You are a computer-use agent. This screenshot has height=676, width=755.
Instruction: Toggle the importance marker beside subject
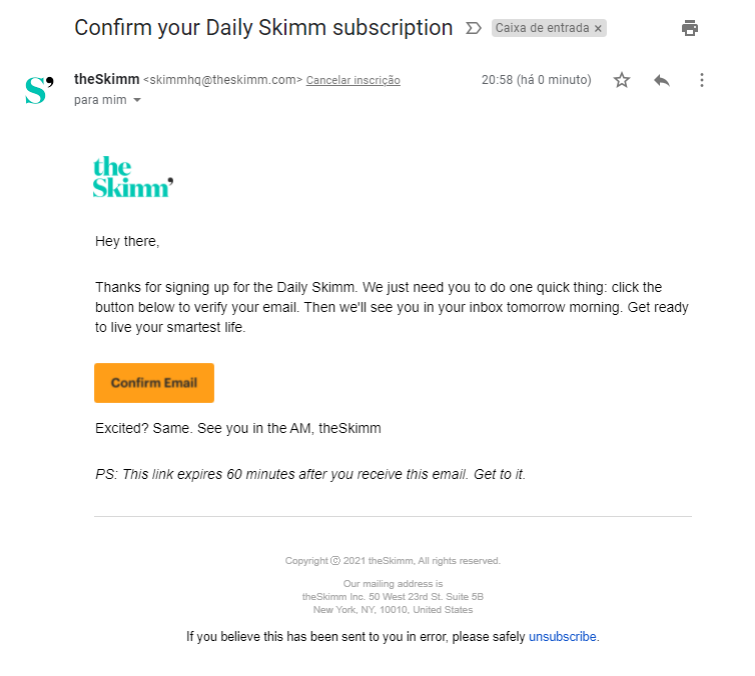pyautogui.click(x=473, y=28)
